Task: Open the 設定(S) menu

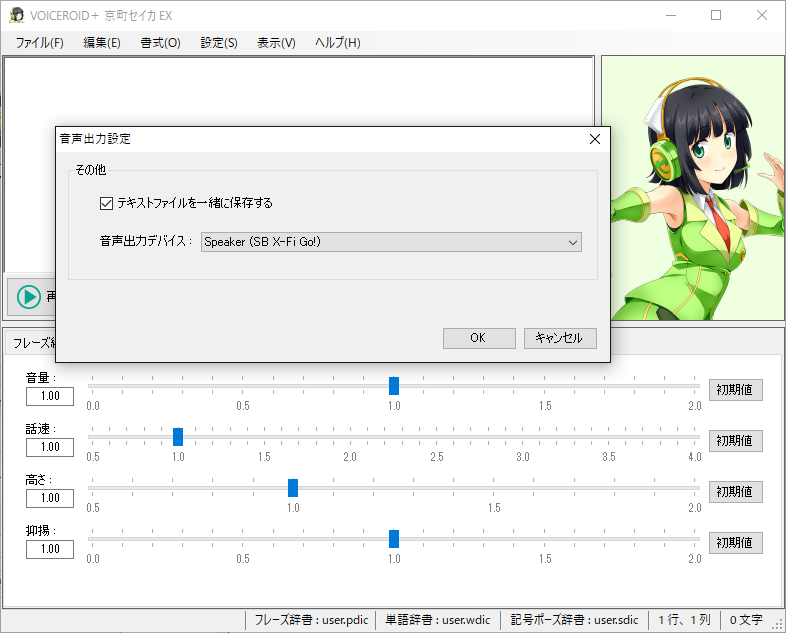Action: click(x=219, y=43)
